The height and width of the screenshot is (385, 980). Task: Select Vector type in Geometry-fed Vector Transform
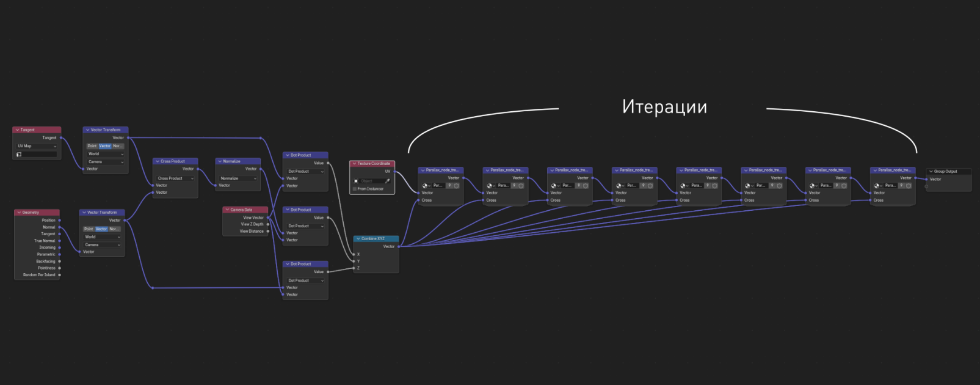click(x=101, y=229)
